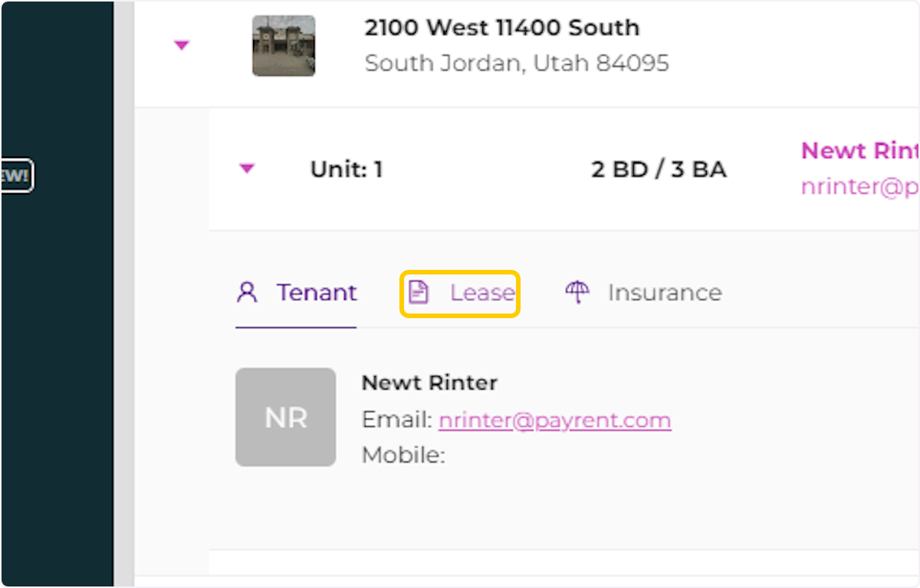Image resolution: width=920 pixels, height=588 pixels.
Task: Click the umbrella icon beside Insurance
Action: 577,292
